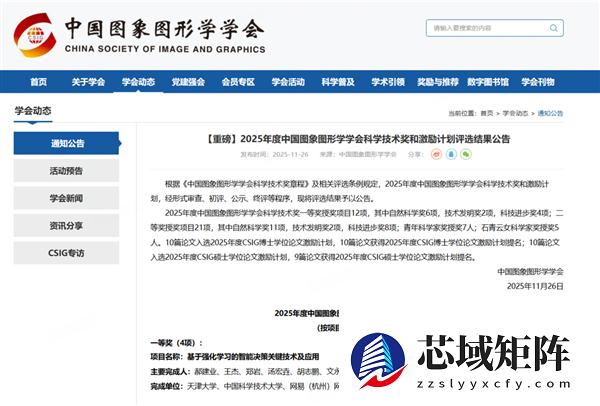Viewport: 600px width, 406px height.
Task: Click breadcrumb link 首页
Action: click(x=487, y=113)
